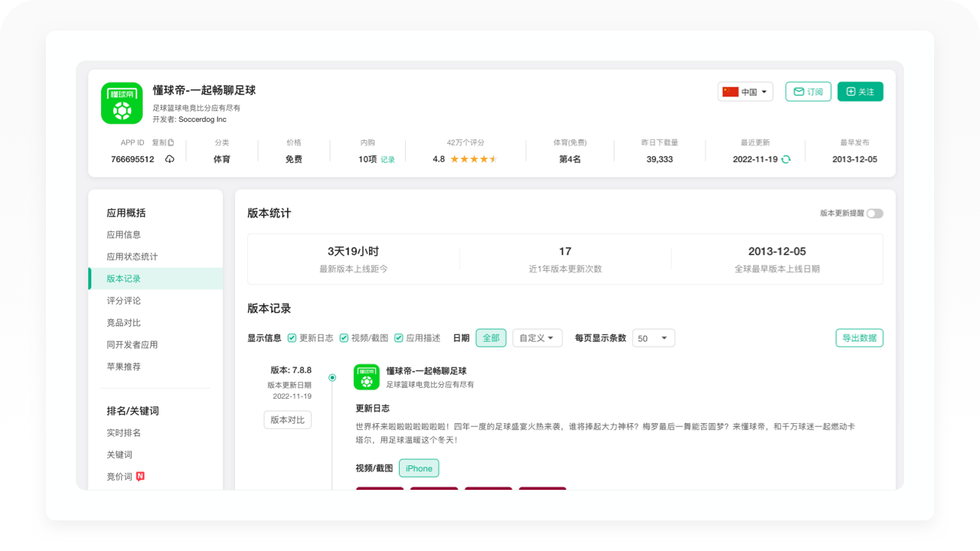Uncheck the 应用描述 checkbox
The width and height of the screenshot is (980, 551).
[398, 337]
